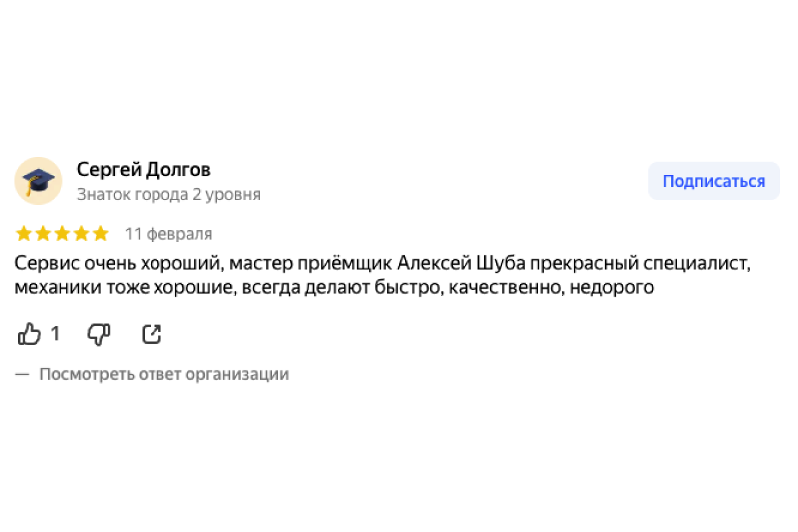
Task: Click the graduation cap avatar icon
Action: [x=39, y=181]
